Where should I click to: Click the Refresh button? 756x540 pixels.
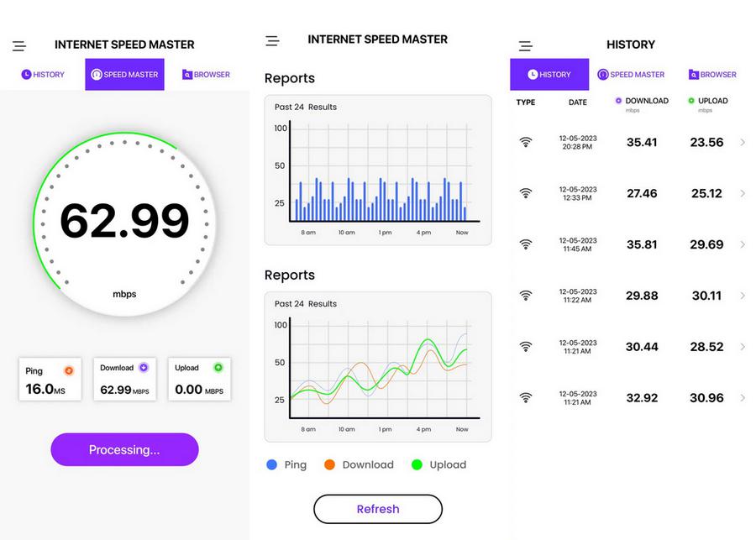[x=378, y=509]
